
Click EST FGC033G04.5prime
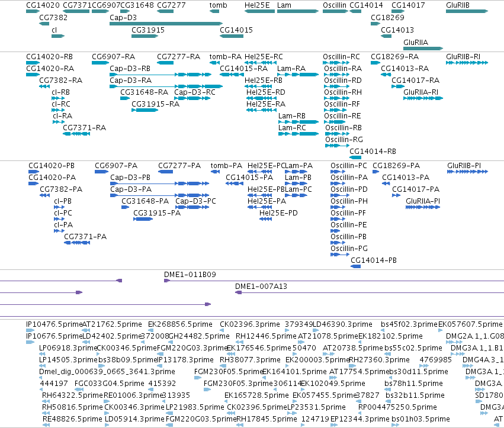(x=110, y=384)
